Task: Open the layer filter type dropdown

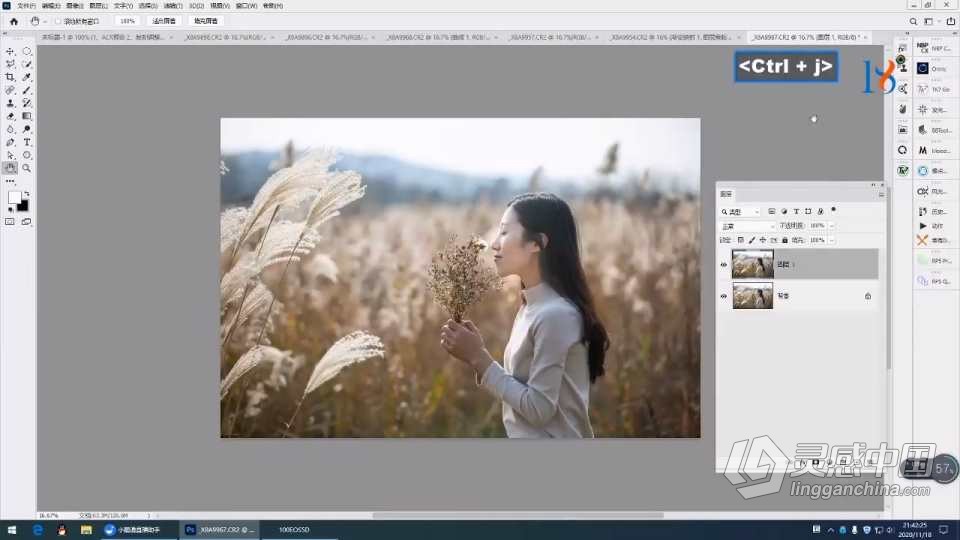Action: 740,212
